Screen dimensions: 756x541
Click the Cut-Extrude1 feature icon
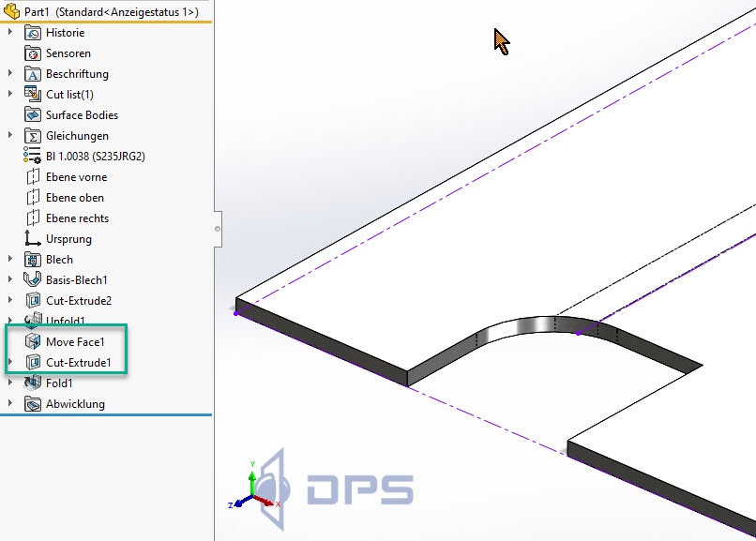pos(33,362)
